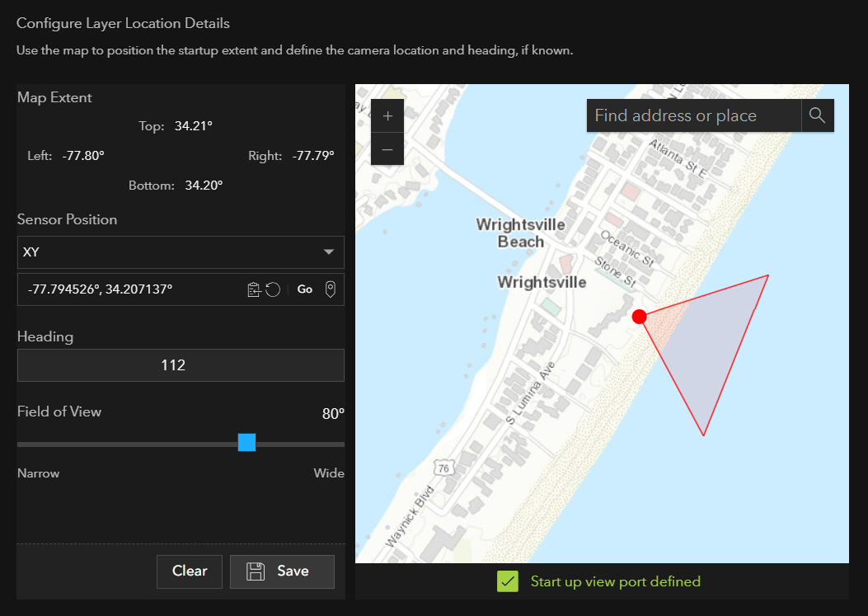868x616 pixels.
Task: Paste coordinates from clipboard into sensor position
Action: (x=254, y=289)
